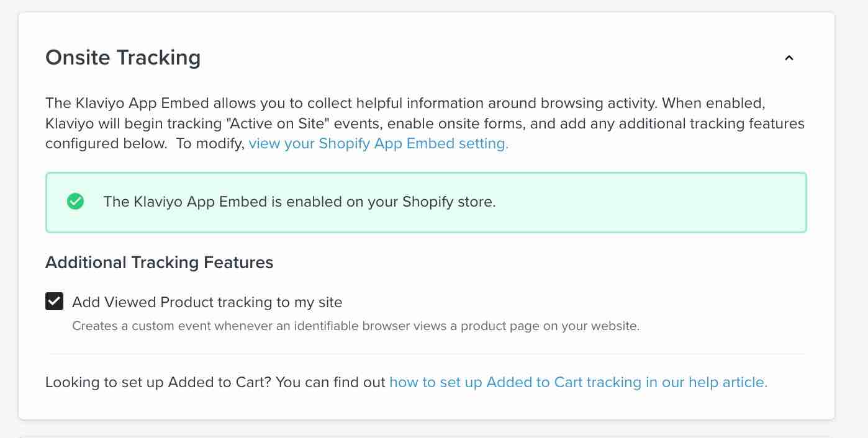Click the top edge of the next settings card
The height and width of the screenshot is (438, 868).
[x=425, y=436]
